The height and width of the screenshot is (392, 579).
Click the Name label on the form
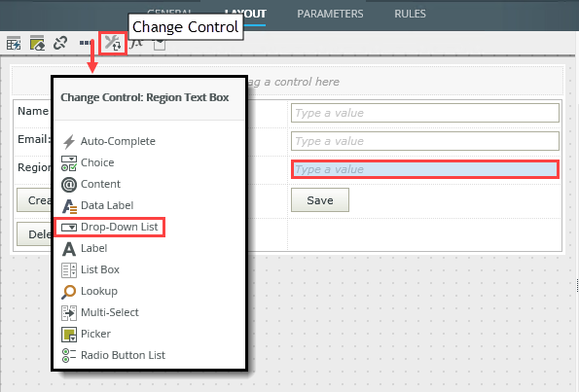(33, 111)
